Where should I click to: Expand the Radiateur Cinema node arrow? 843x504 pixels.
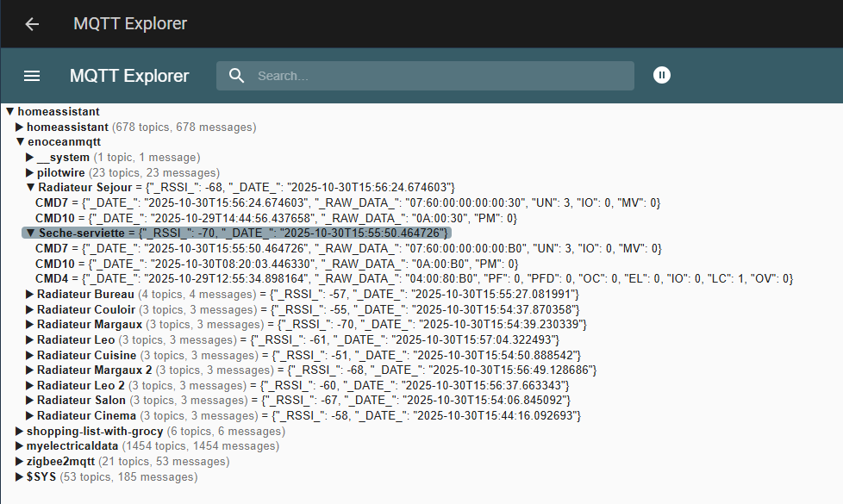tap(29, 416)
